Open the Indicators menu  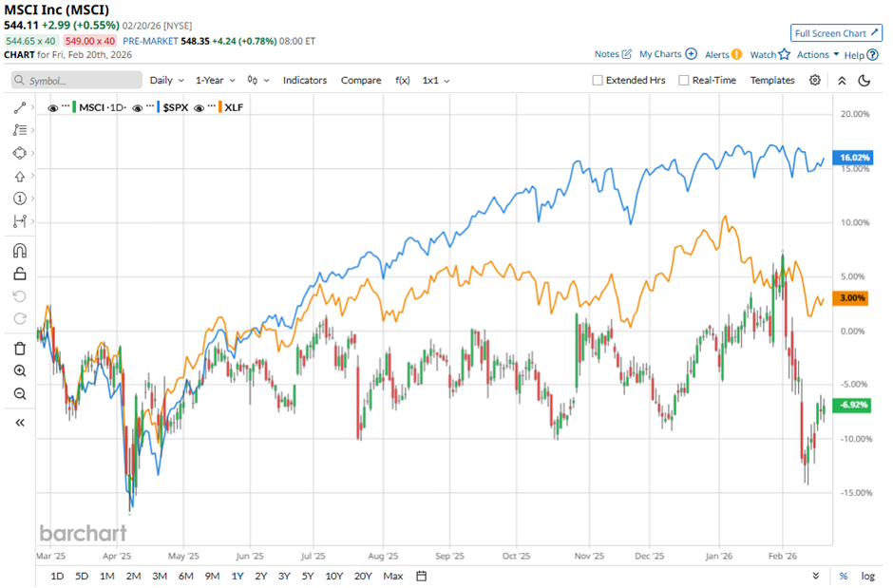pos(305,80)
